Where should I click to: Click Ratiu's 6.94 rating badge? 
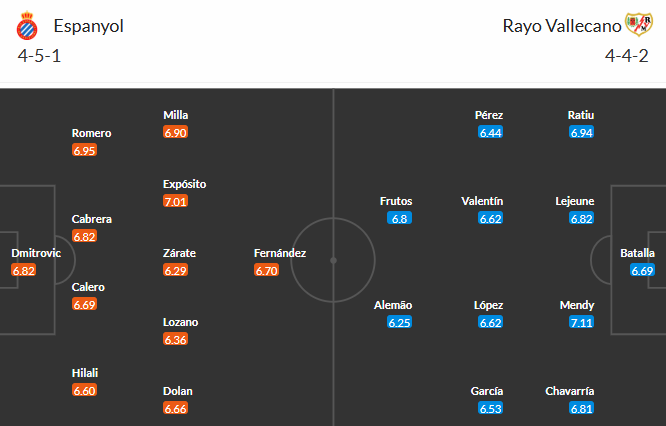581,132
